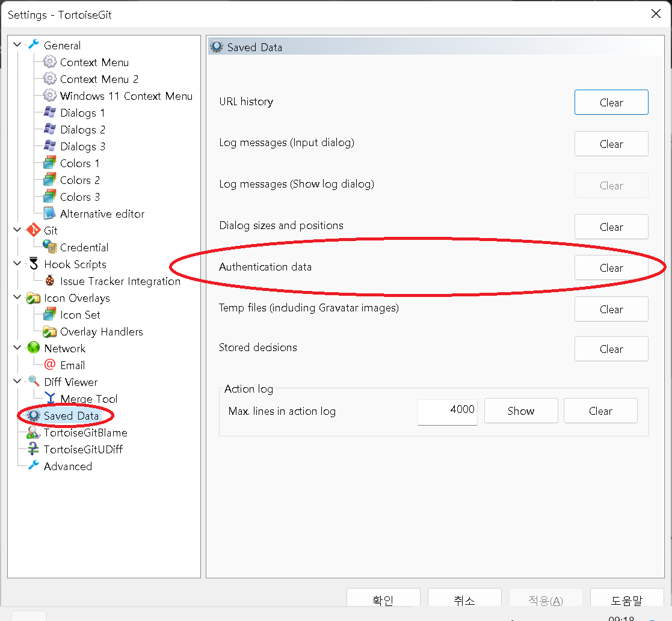
Task: Click the Max. lines in action log field
Action: coord(448,412)
